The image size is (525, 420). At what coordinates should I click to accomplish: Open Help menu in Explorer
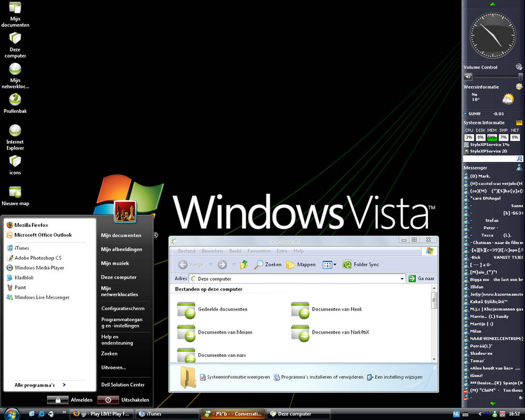click(x=299, y=251)
